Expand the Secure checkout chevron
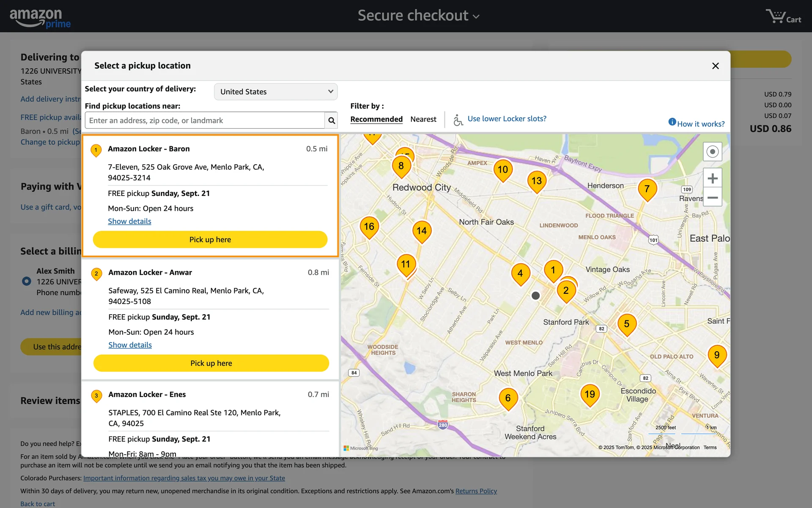This screenshot has width=812, height=508. [476, 17]
